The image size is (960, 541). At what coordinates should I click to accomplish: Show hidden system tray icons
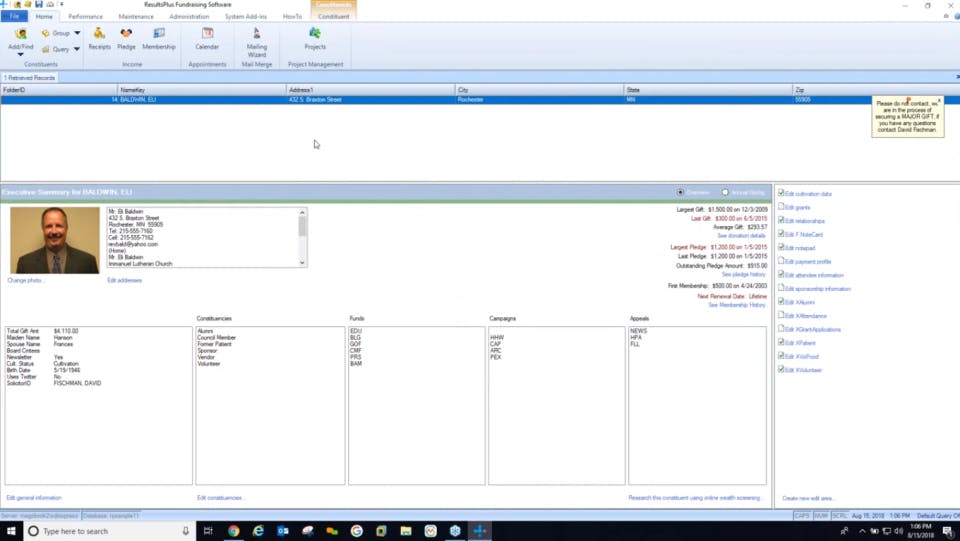pyautogui.click(x=862, y=531)
